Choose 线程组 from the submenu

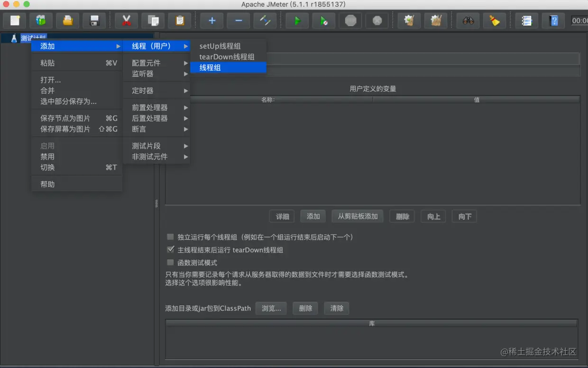click(x=228, y=67)
